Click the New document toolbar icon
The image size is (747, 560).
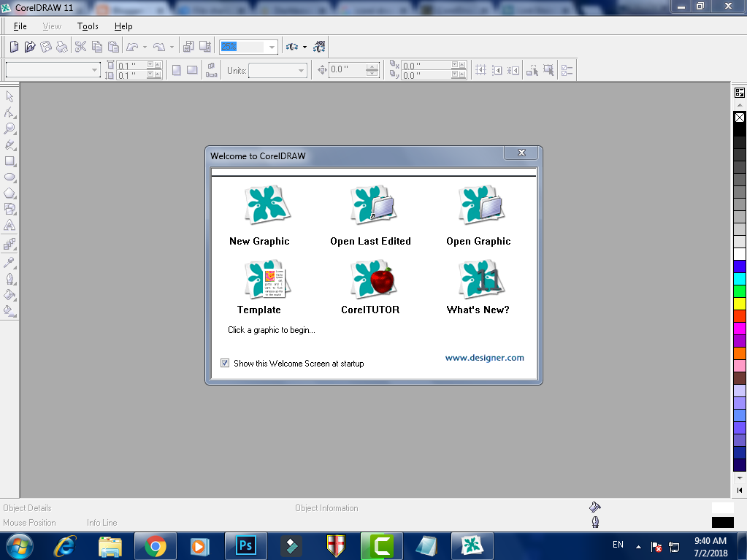point(14,46)
